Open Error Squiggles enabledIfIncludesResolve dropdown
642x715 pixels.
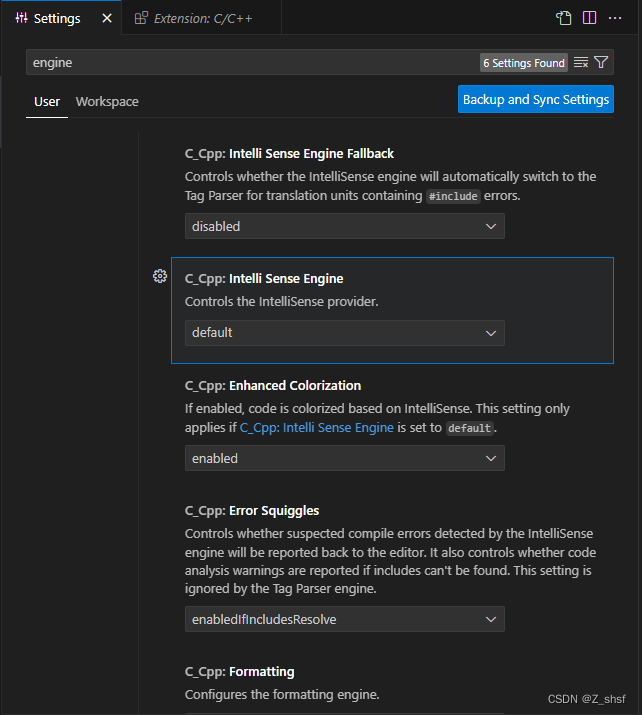click(345, 619)
